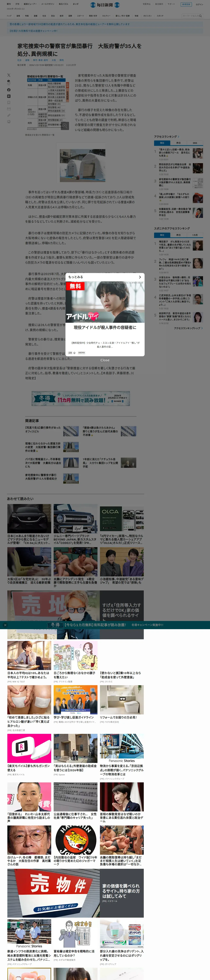The width and height of the screenshot is (210, 980).
Task: Select the 現在 tab in access ranking
Action: (x=162, y=143)
